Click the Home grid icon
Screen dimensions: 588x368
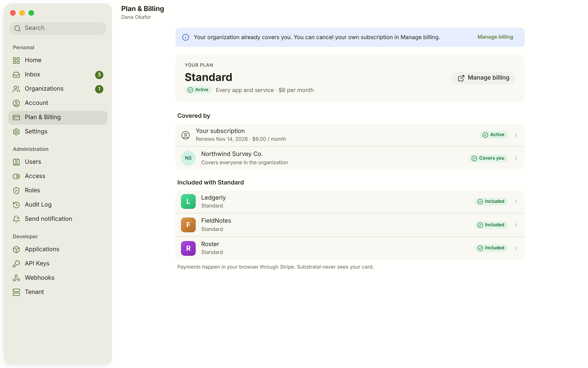click(16, 60)
